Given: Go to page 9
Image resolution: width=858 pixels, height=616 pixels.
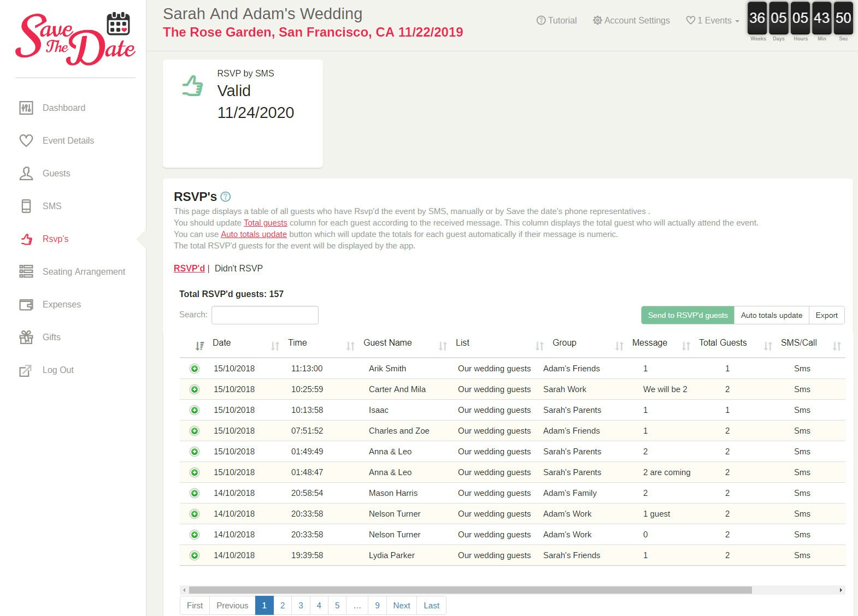Looking at the screenshot, I should (x=377, y=605).
